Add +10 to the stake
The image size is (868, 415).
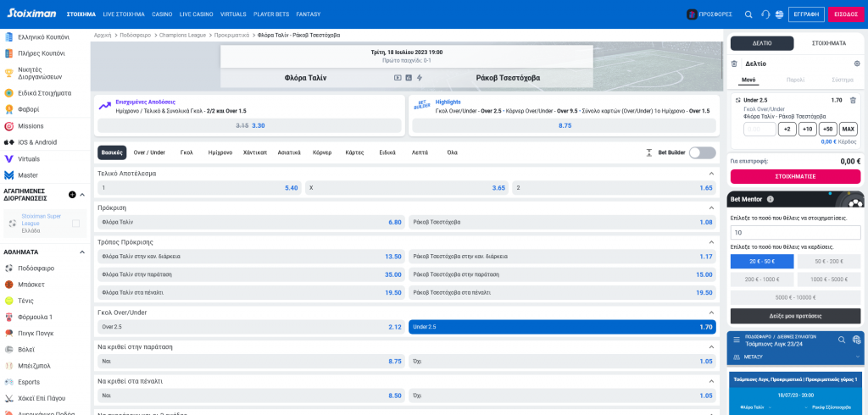point(808,130)
